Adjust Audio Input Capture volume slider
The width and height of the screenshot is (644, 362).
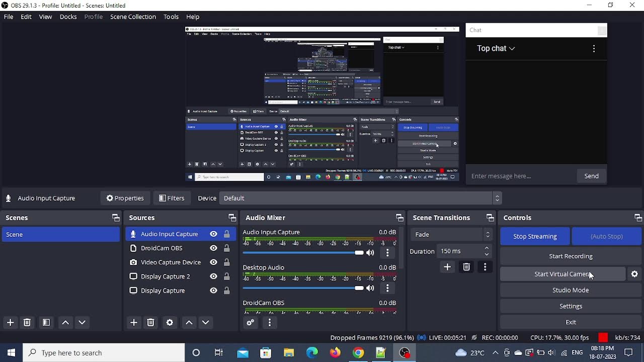(x=303, y=253)
